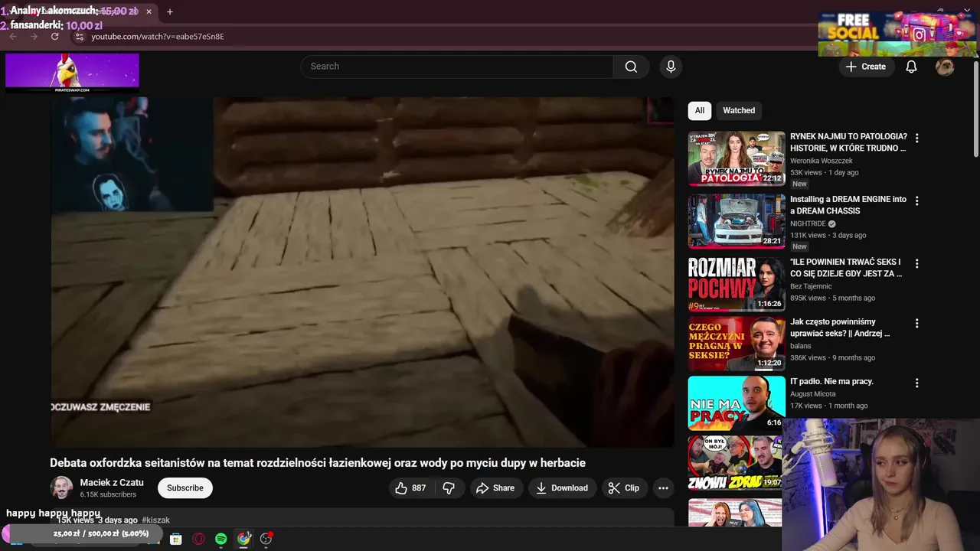Viewport: 980px width, 551px height.
Task: Click the Create button
Action: [866, 67]
